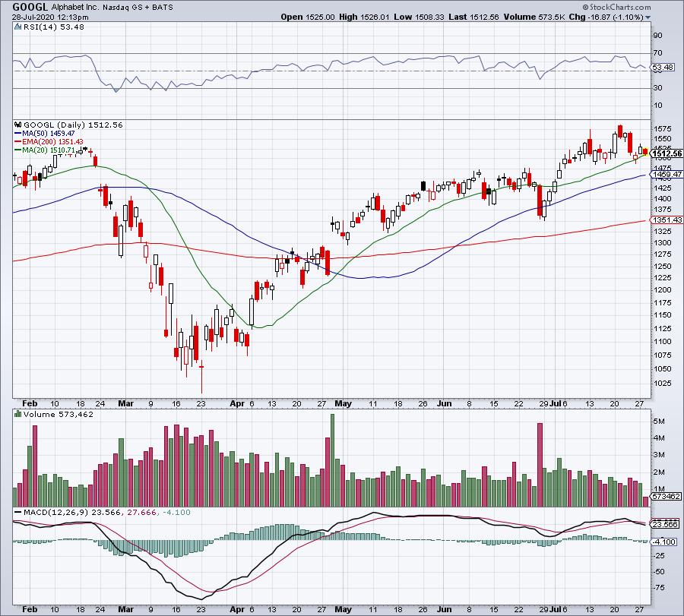The image size is (684, 616).
Task: Click the 1512.56 last price tag on axis
Action: [x=667, y=153]
